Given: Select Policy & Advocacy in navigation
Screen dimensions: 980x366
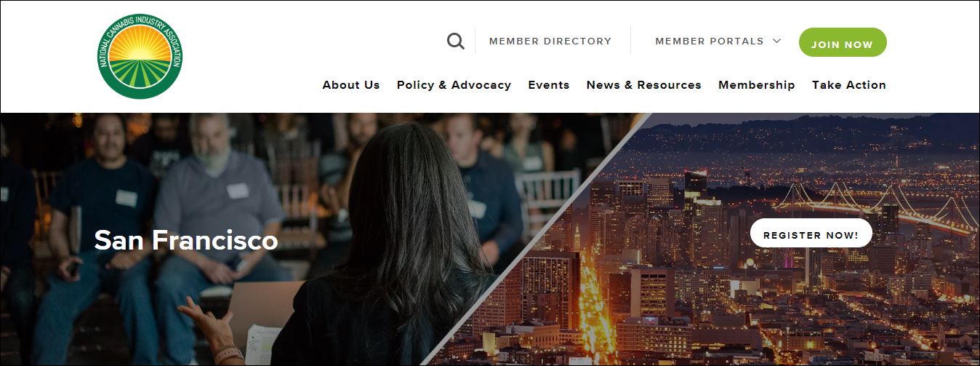Looking at the screenshot, I should pos(454,84).
